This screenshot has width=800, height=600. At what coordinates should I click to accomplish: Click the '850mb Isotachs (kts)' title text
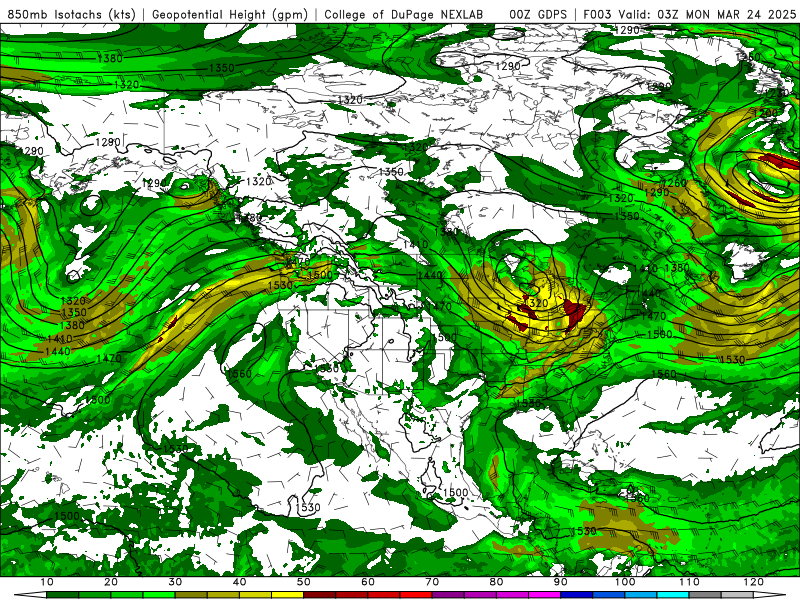[71, 14]
